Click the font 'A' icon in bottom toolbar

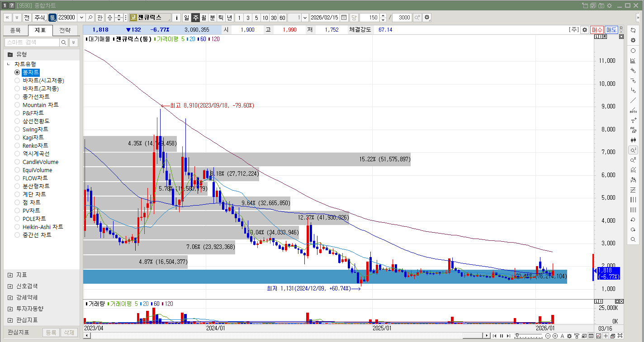point(562,336)
